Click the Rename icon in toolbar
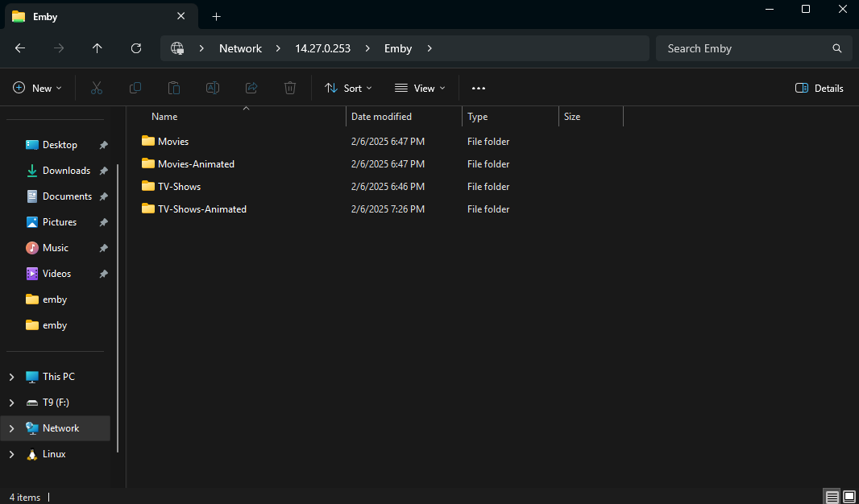859x504 pixels. (213, 88)
